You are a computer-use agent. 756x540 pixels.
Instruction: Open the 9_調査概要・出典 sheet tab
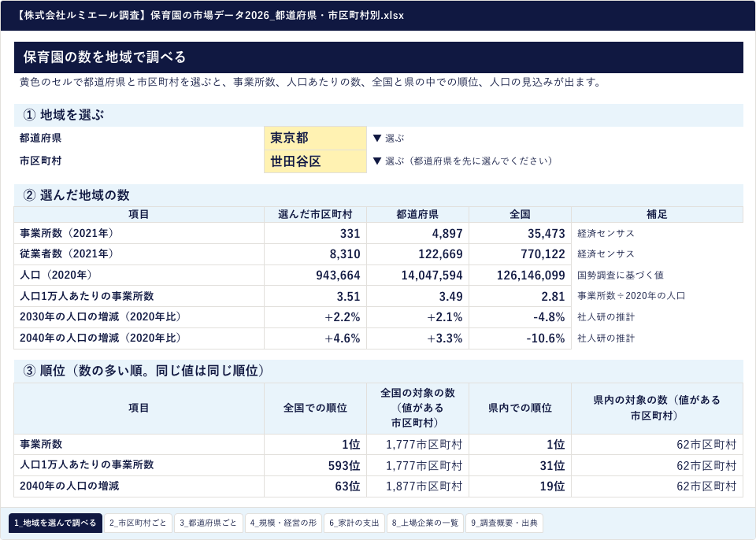504,523
